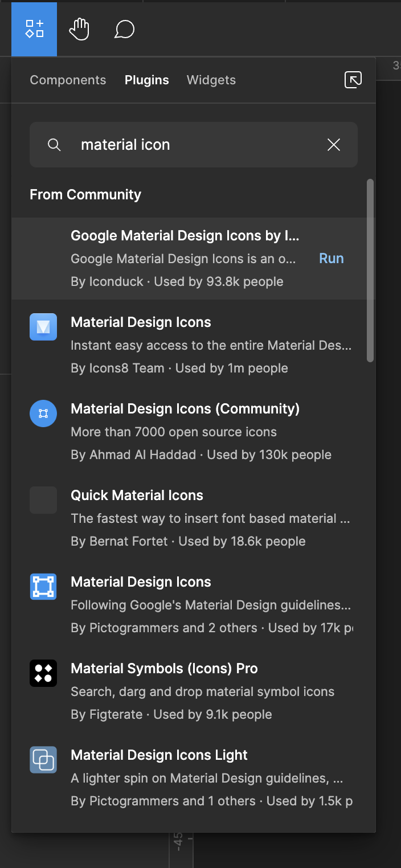Click Pictogrammers Material Design Icons thumbnail

click(43, 587)
